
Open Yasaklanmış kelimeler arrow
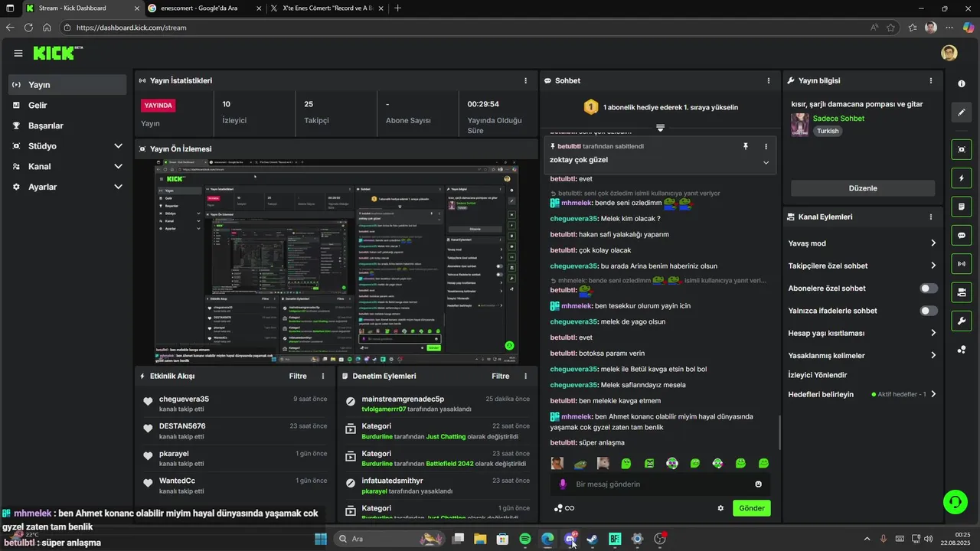tap(933, 355)
